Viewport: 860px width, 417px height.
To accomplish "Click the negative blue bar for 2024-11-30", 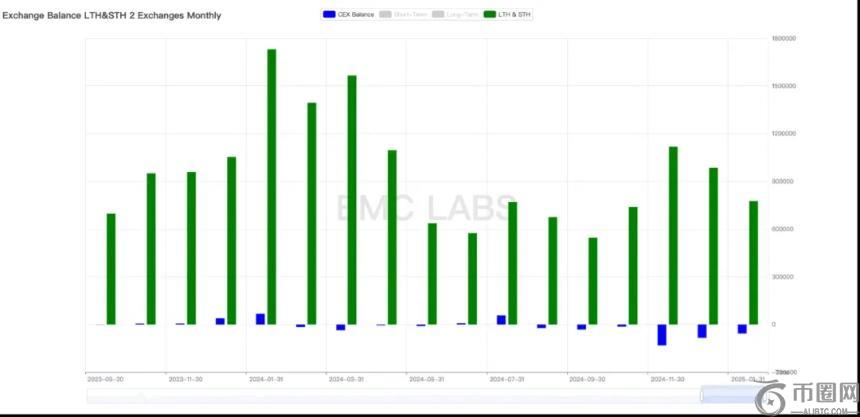I will tap(661, 335).
